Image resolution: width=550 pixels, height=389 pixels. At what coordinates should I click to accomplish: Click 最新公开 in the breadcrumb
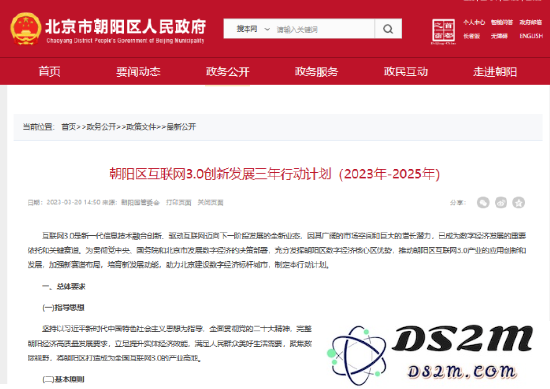click(x=181, y=127)
